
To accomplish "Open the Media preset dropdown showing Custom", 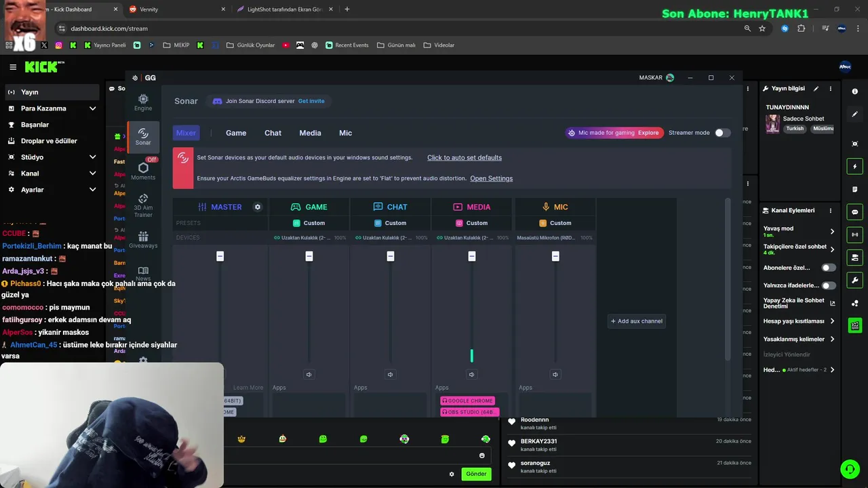I will [472, 223].
